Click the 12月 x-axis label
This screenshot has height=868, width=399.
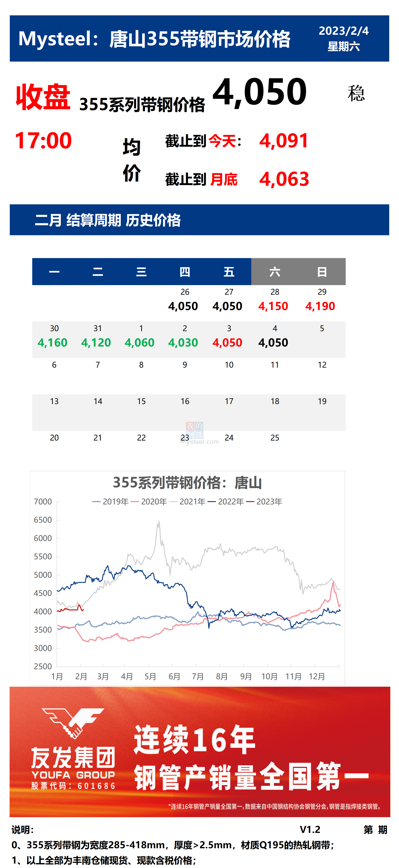[x=317, y=677]
